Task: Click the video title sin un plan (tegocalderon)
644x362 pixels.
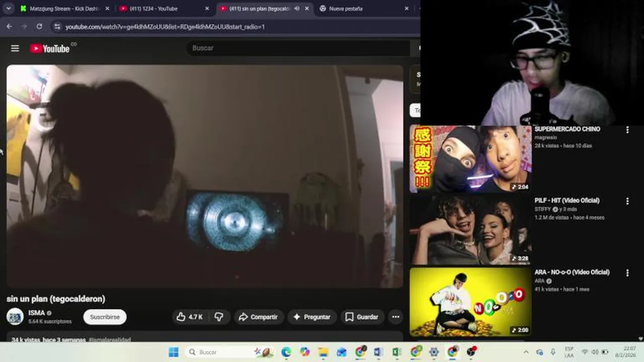Action: point(56,299)
